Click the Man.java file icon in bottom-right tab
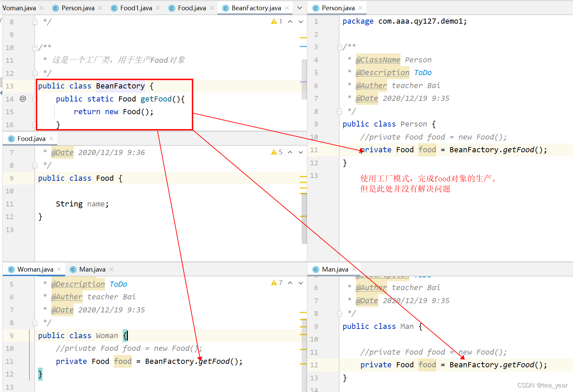The image size is (573, 392). (316, 269)
